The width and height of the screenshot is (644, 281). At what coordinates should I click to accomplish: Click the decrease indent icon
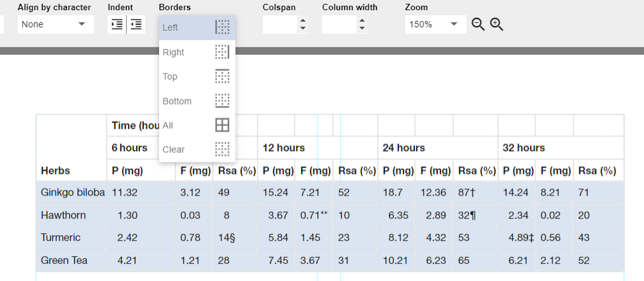pos(136,24)
